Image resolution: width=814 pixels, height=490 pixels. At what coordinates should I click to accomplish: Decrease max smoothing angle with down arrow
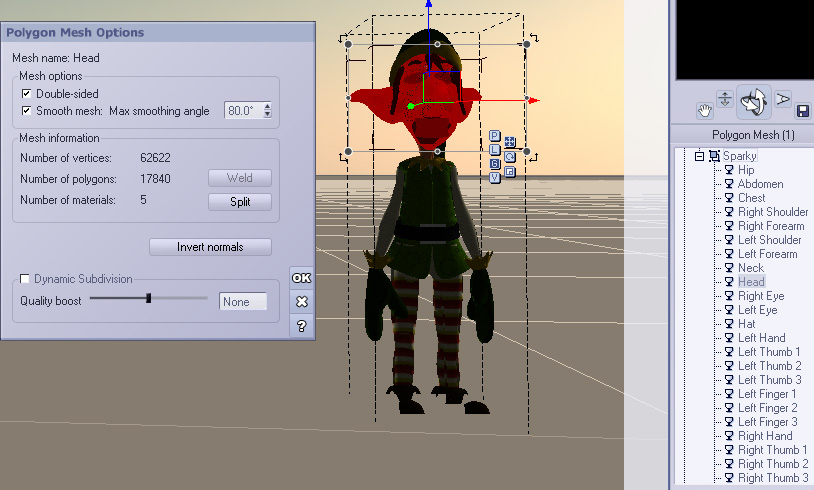coord(267,114)
